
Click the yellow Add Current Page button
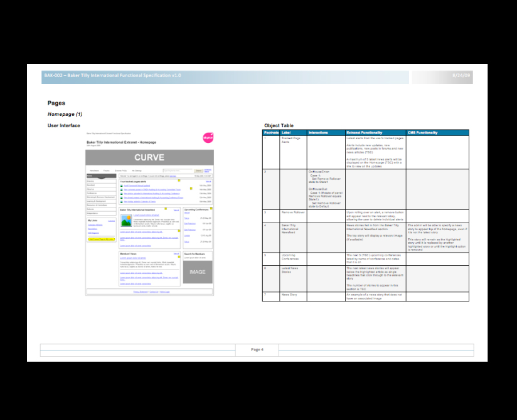pyautogui.click(x=101, y=239)
